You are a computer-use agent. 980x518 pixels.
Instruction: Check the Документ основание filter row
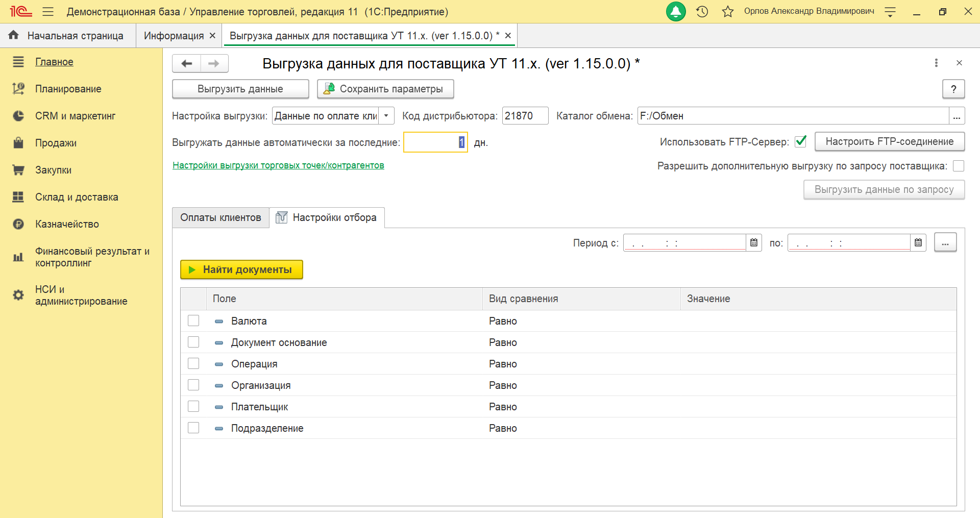(x=193, y=342)
